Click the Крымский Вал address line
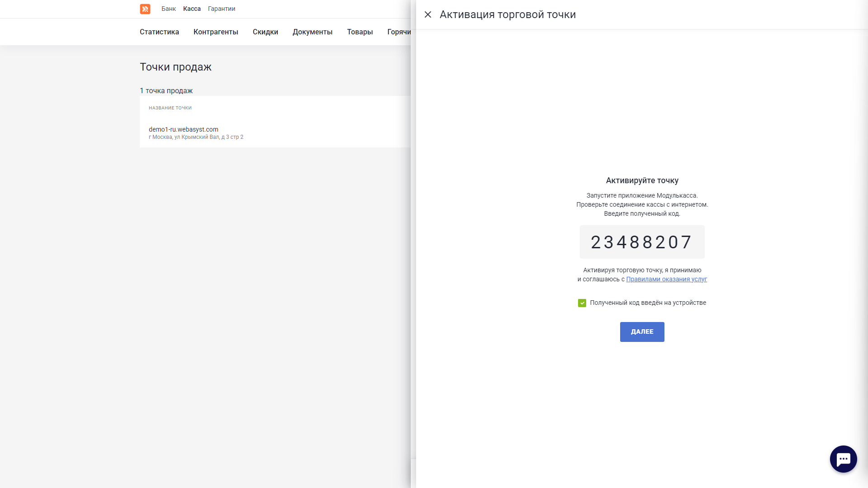868x488 pixels. (196, 137)
